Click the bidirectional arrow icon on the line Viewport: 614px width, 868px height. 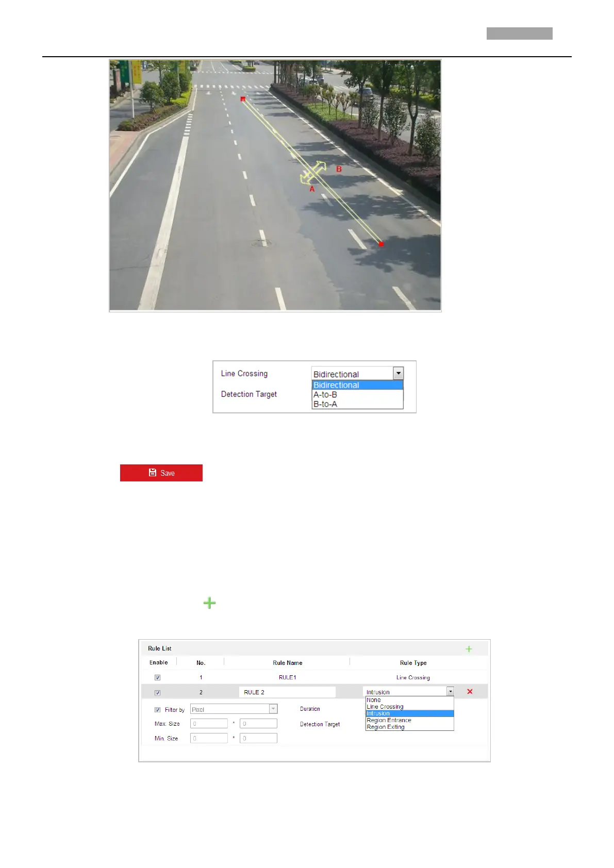point(313,173)
